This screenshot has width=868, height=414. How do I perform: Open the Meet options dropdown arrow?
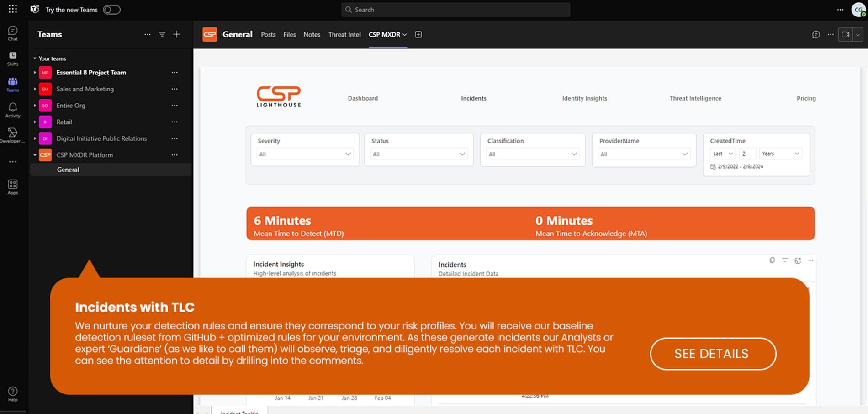(857, 34)
